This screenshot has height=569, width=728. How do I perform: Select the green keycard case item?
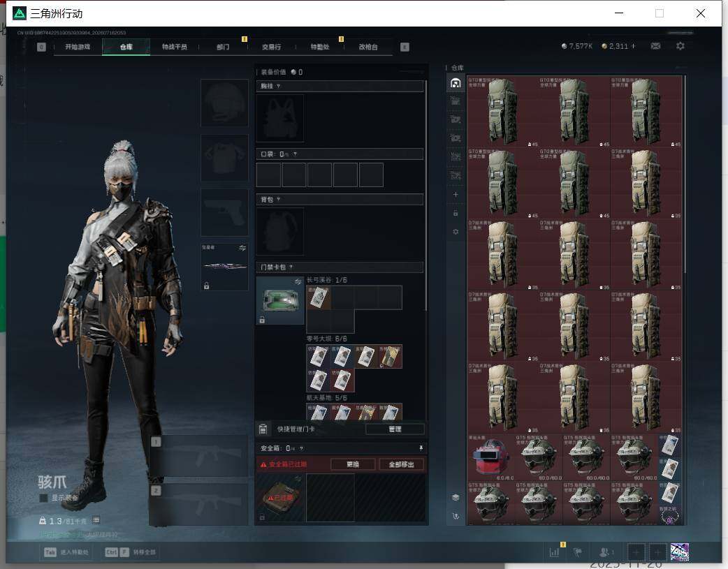pyautogui.click(x=280, y=300)
